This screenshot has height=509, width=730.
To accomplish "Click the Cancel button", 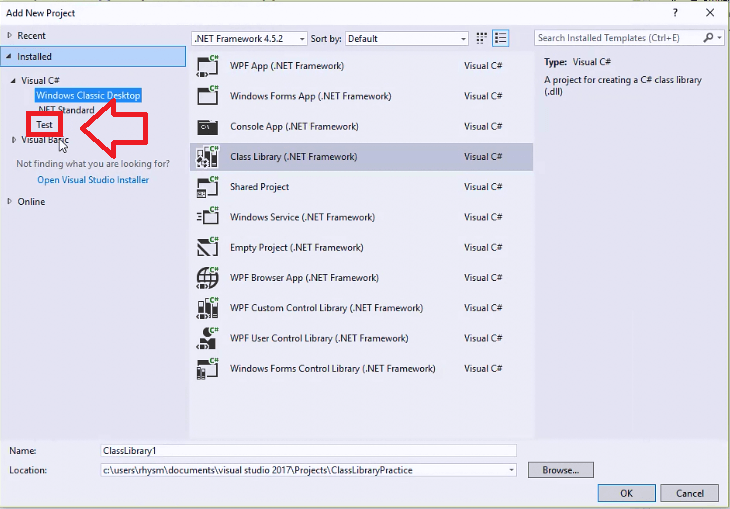I will 689,493.
